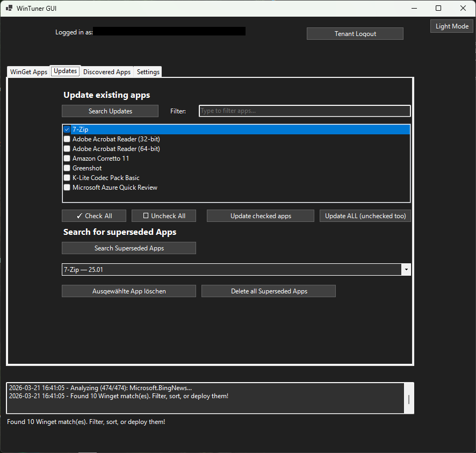Check the Adobe Acrobat Reader (64-bit) checkbox
Screen dimensions: 476x453
pos(67,149)
